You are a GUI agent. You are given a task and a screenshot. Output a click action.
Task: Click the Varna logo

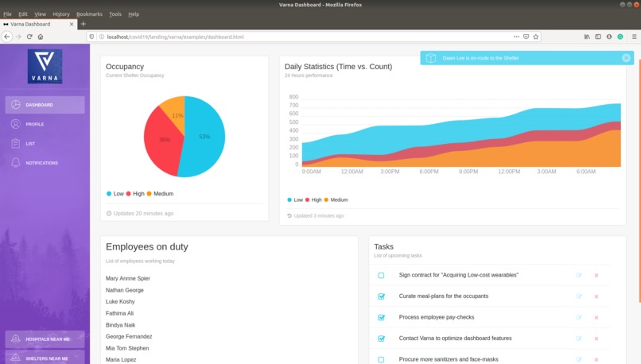pyautogui.click(x=45, y=66)
